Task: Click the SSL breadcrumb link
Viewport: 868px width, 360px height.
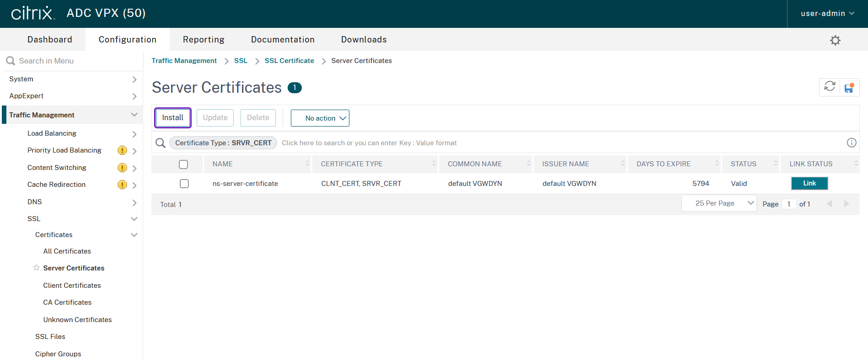Action: coord(241,61)
